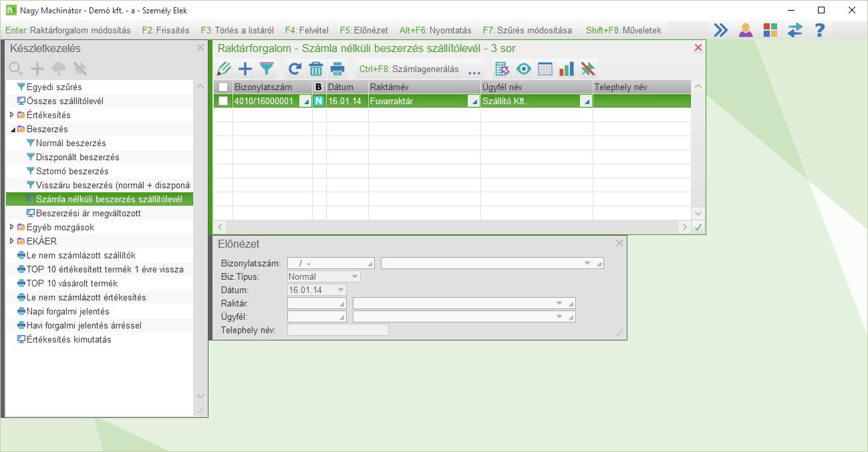The image size is (868, 452).
Task: Click Alt+F6: Nyomtatás command
Action: click(x=435, y=30)
